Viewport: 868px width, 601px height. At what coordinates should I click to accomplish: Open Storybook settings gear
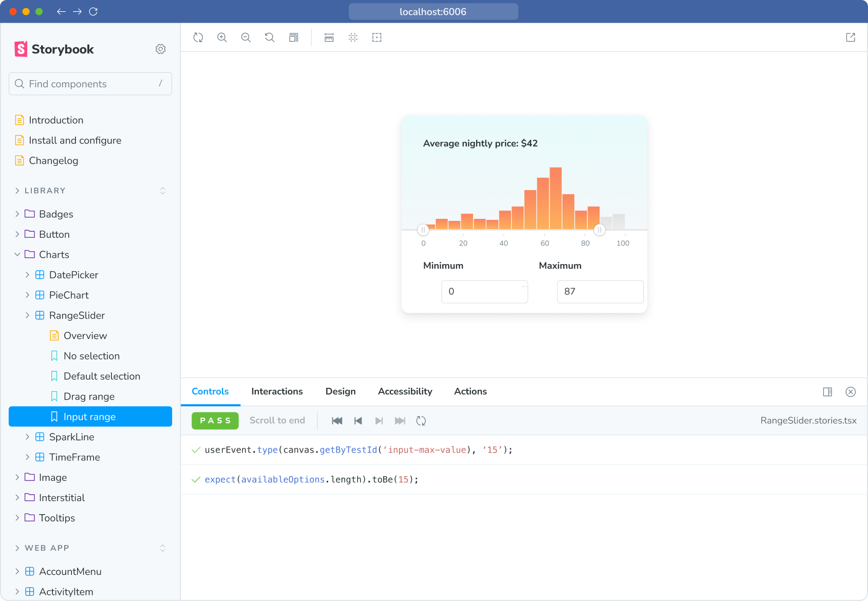[161, 49]
